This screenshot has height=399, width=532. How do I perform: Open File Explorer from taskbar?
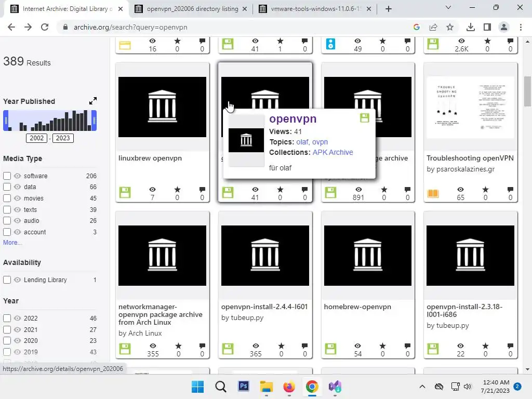(267, 387)
